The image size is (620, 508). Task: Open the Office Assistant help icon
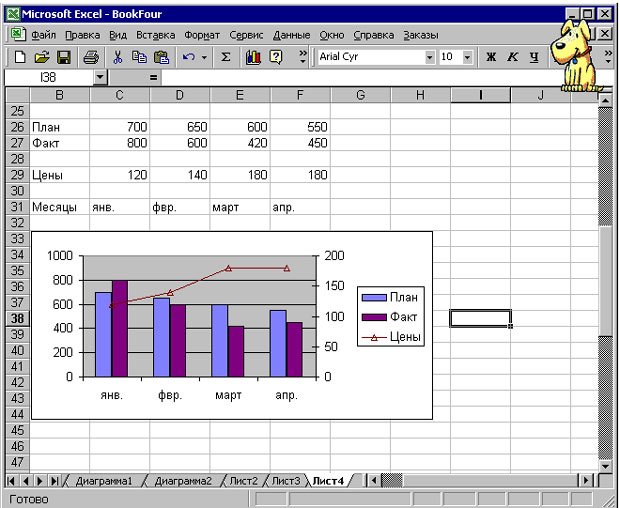click(x=275, y=57)
